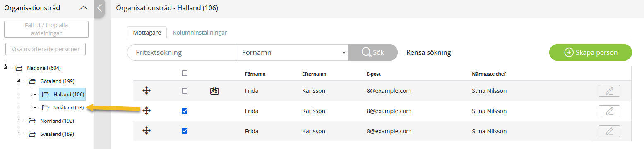Screen dimensions: 644x149
Task: Click the move handle on the third Frida row
Action: click(146, 131)
